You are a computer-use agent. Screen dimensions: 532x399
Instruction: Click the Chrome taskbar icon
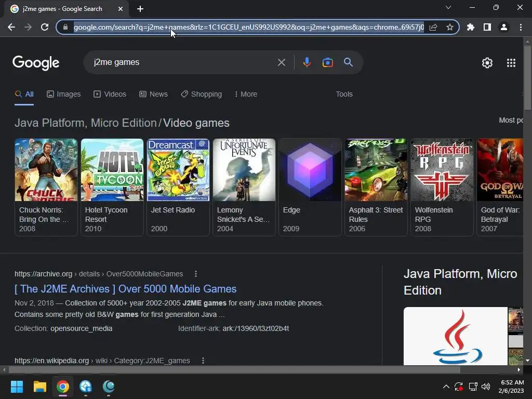coord(63,387)
